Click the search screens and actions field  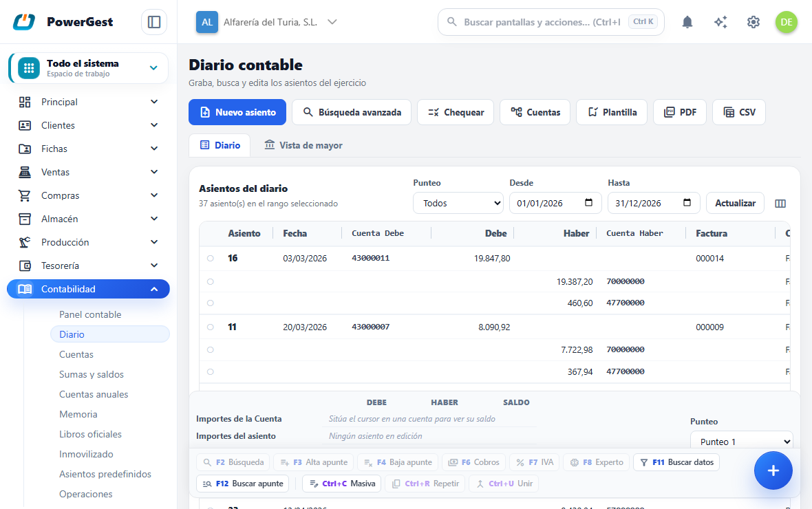click(551, 22)
